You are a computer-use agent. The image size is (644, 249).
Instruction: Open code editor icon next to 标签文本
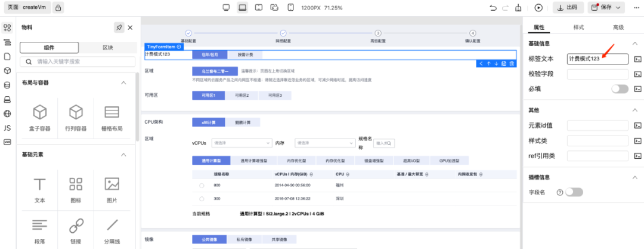tap(637, 59)
